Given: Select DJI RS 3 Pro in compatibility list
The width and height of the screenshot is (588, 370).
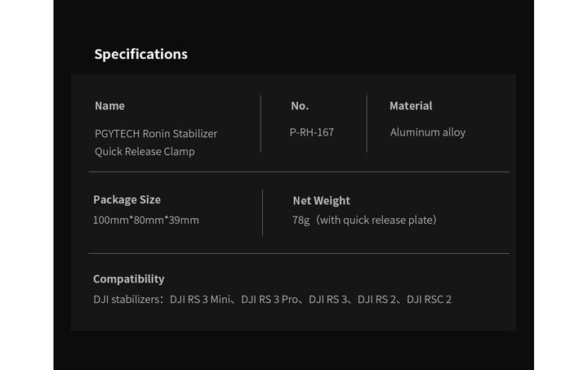Looking at the screenshot, I should point(270,300).
